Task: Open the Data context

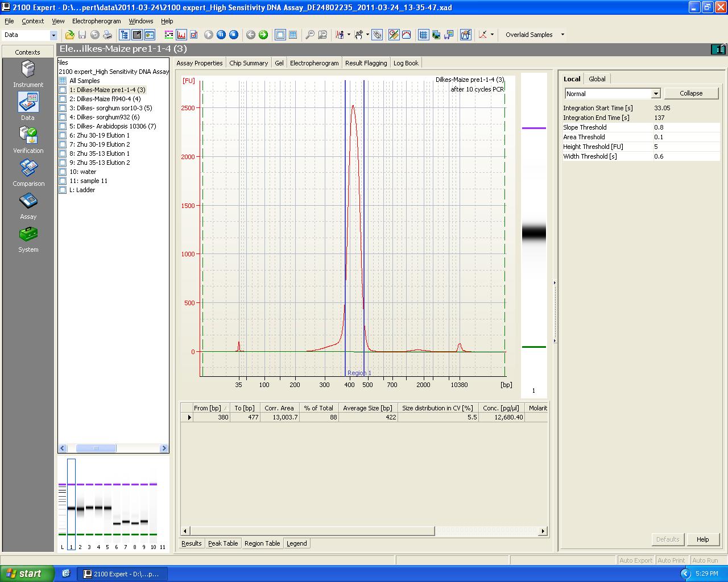Action: coord(28,107)
